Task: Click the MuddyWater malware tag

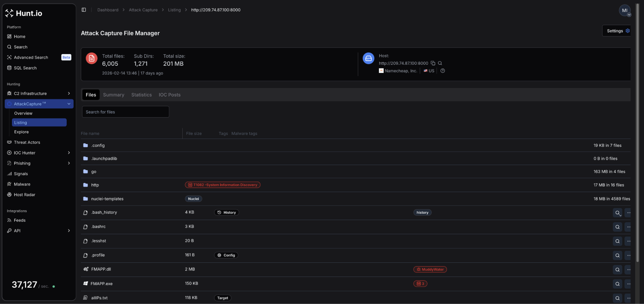Action: coord(430,270)
